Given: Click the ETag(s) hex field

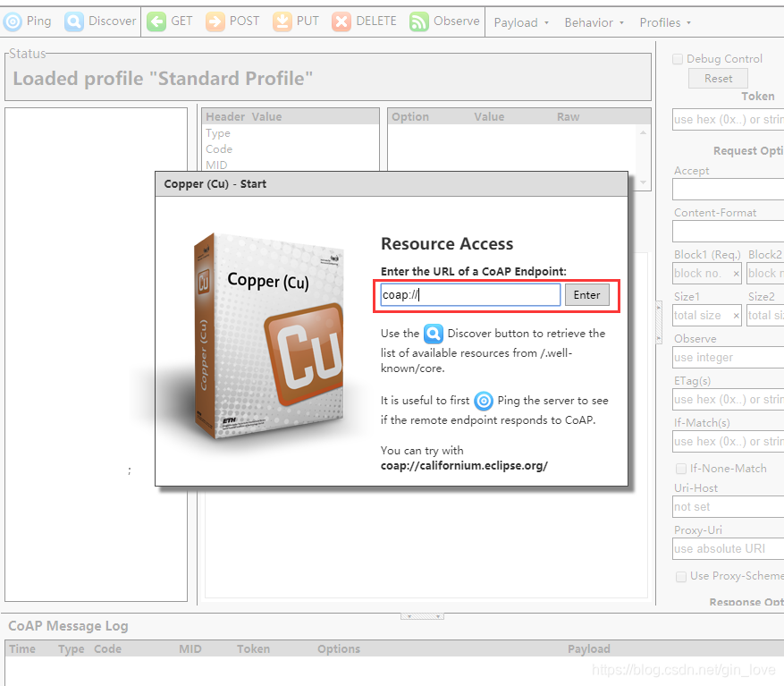Looking at the screenshot, I should click(x=728, y=400).
